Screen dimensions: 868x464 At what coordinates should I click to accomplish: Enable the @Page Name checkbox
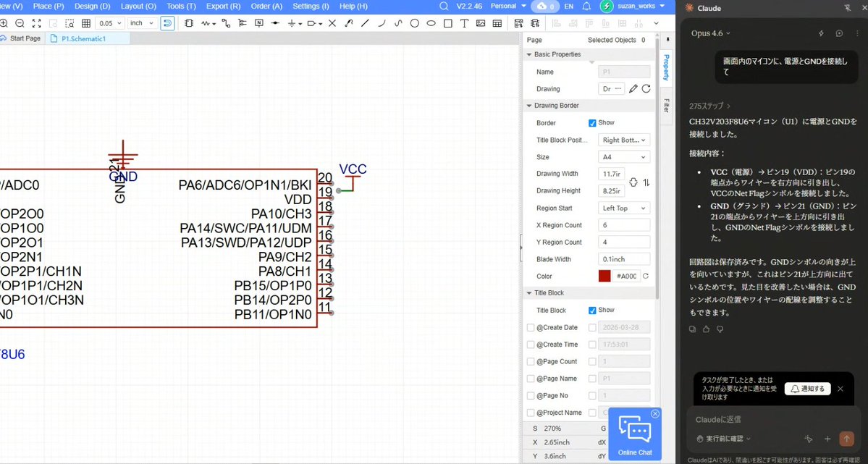(x=531, y=379)
